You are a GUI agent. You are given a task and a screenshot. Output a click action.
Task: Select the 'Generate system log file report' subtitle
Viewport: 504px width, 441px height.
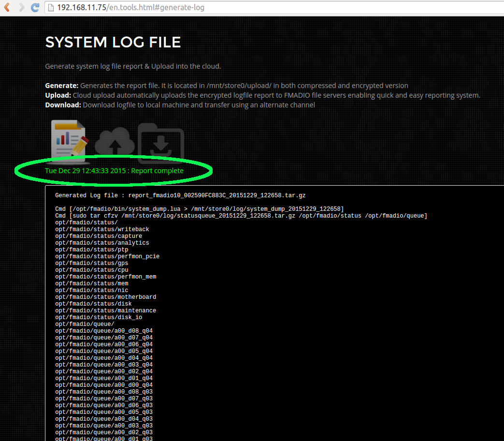133,66
